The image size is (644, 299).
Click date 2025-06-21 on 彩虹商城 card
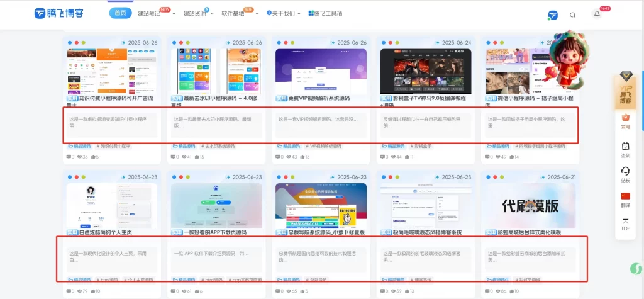pyautogui.click(x=561, y=177)
